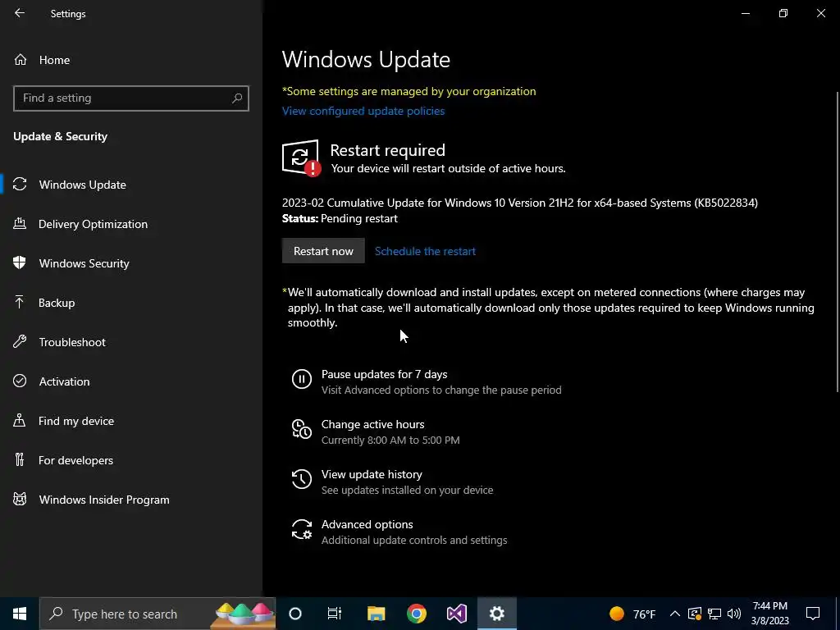Viewport: 840px width, 630px height.
Task: Open Cortana circle on taskbar
Action: 295,614
